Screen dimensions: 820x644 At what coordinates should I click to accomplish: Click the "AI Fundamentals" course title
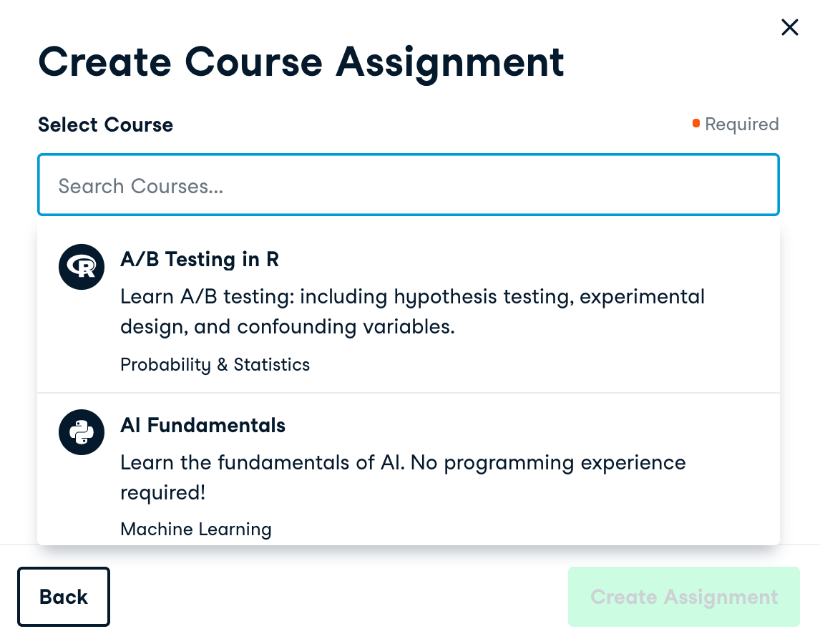[202, 426]
